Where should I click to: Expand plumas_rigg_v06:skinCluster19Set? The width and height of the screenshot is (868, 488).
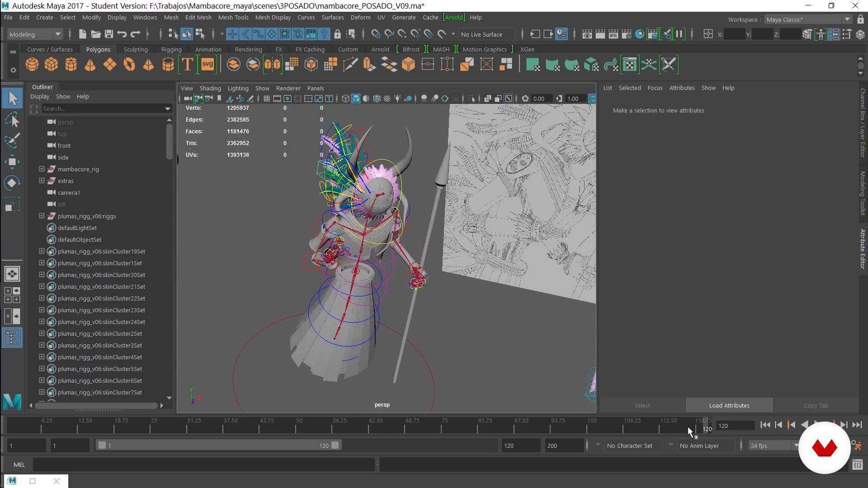(42, 251)
